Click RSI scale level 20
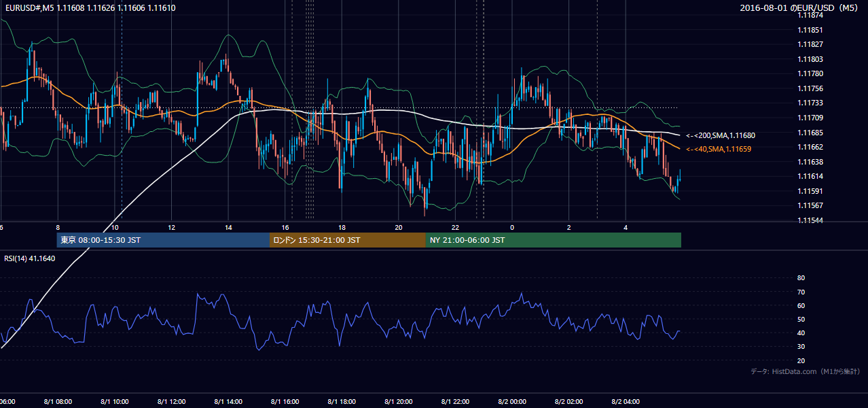868x408 pixels. [x=801, y=360]
